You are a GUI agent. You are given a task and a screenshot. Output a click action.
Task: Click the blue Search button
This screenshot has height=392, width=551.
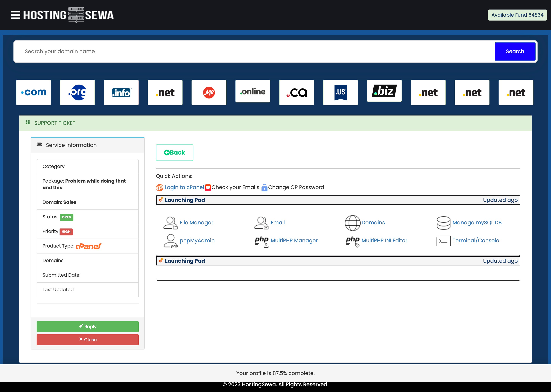515,51
